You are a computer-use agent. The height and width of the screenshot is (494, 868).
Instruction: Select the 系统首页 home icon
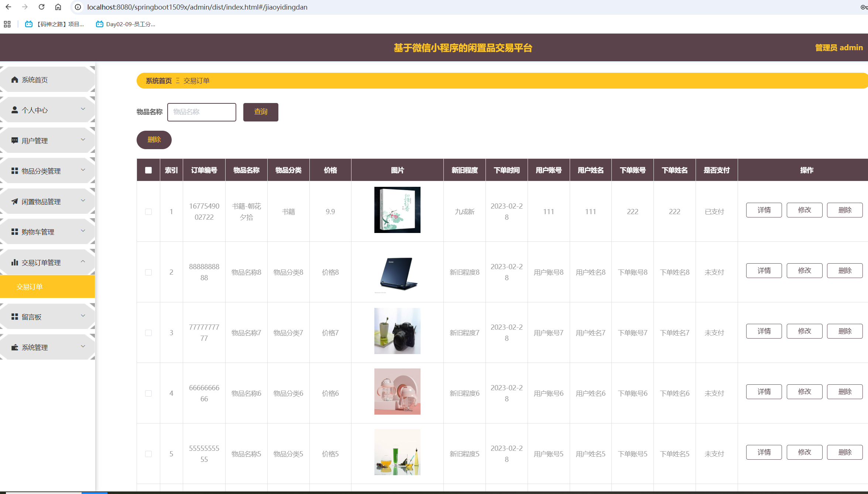pyautogui.click(x=14, y=79)
